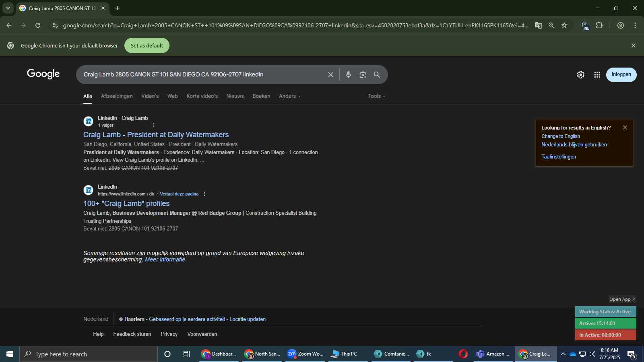The height and width of the screenshot is (362, 644).
Task: Click the magnifier search submit icon
Action: pyautogui.click(x=377, y=75)
